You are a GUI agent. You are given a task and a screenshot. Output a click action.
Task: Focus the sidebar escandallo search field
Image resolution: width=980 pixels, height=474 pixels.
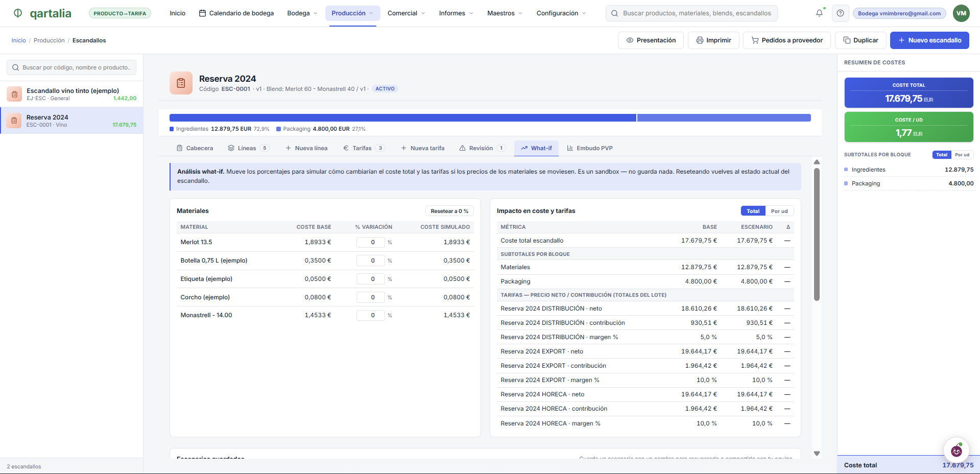pos(71,67)
